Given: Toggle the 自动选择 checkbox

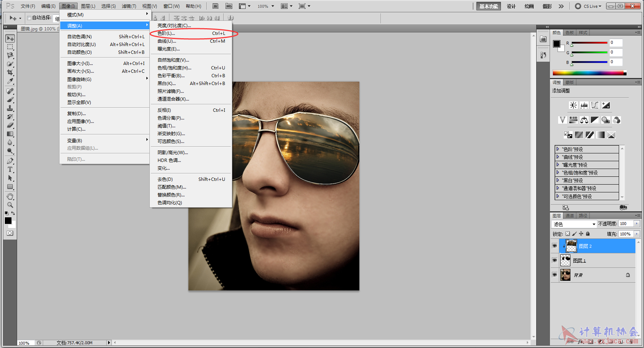Looking at the screenshot, I should 29,18.
